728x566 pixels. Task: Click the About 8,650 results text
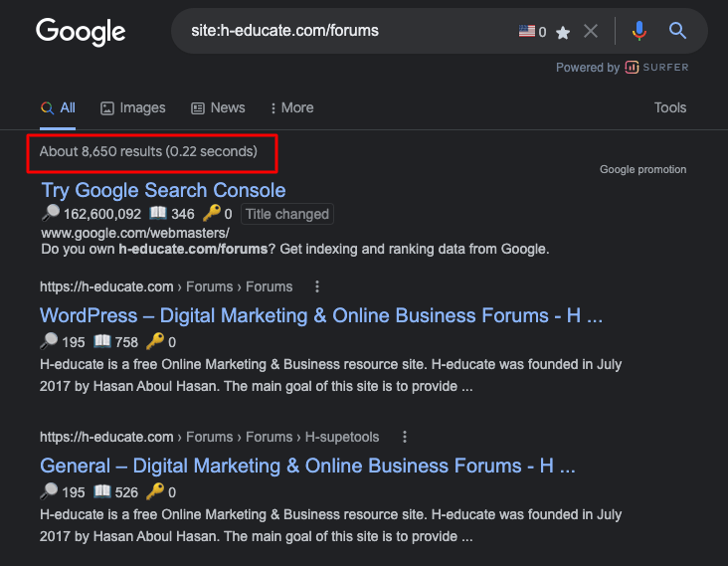click(148, 151)
